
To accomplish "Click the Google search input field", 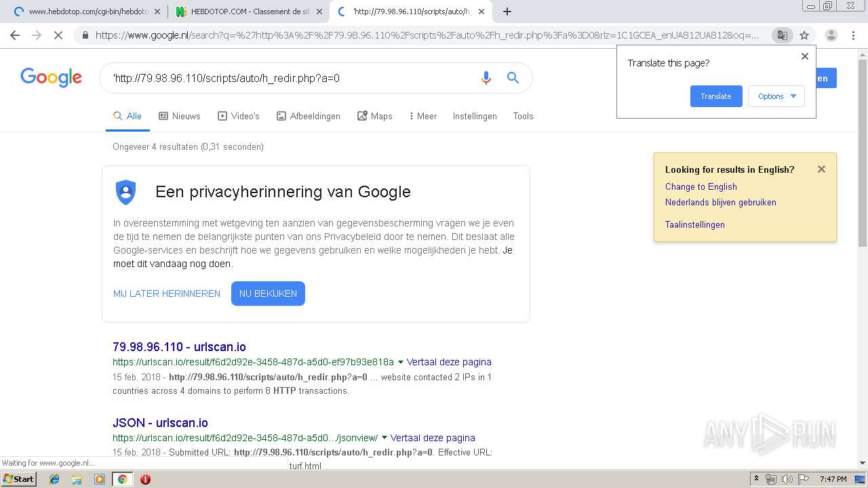I will click(x=292, y=78).
